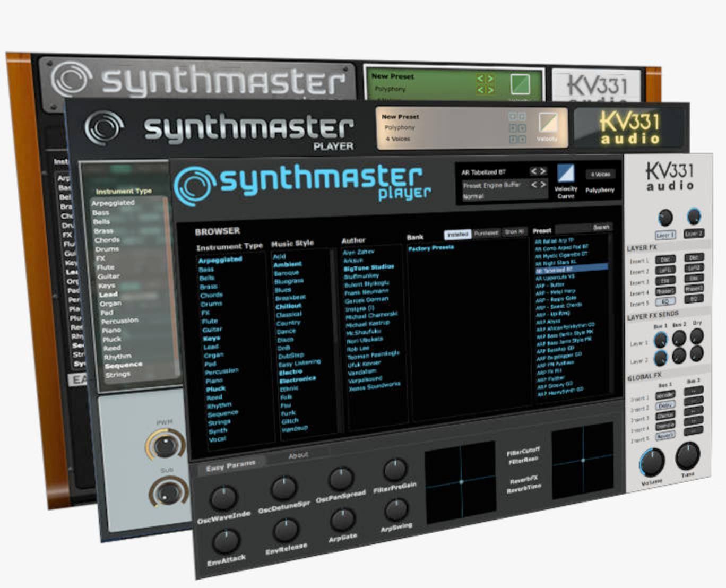Select Arpeggiated in front Instrument Type list
Viewport: 726px width, 588px height.
tap(220, 260)
